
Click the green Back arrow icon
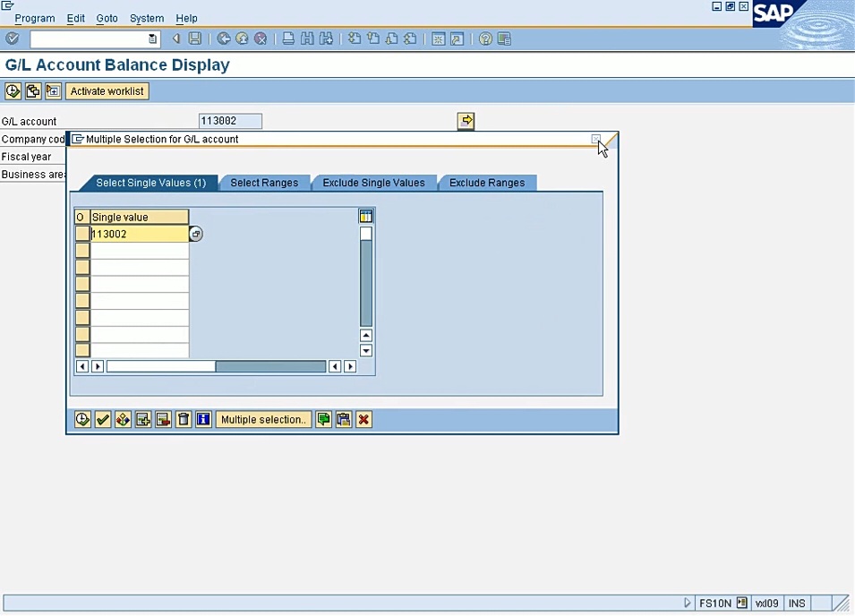tap(224, 38)
